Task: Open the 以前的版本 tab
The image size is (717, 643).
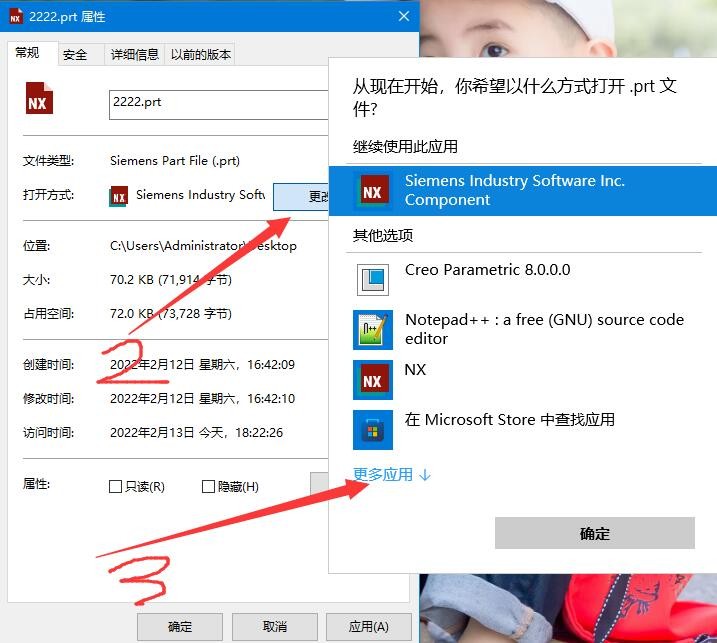Action: [200, 55]
